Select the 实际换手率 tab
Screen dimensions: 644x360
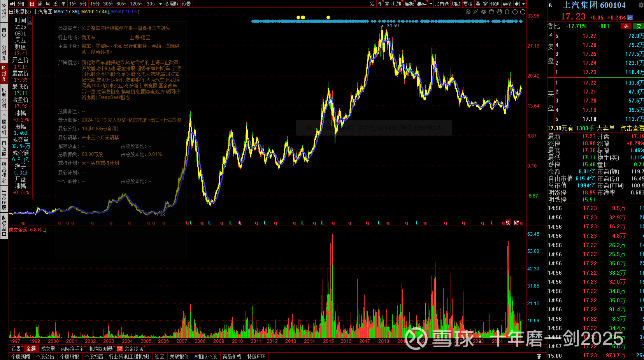tap(72, 349)
